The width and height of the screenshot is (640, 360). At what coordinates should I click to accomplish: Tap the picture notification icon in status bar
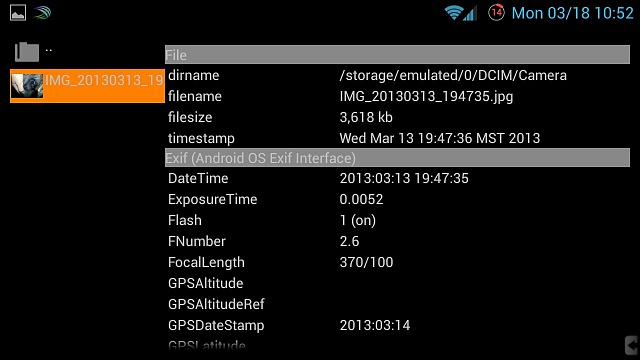tap(18, 13)
